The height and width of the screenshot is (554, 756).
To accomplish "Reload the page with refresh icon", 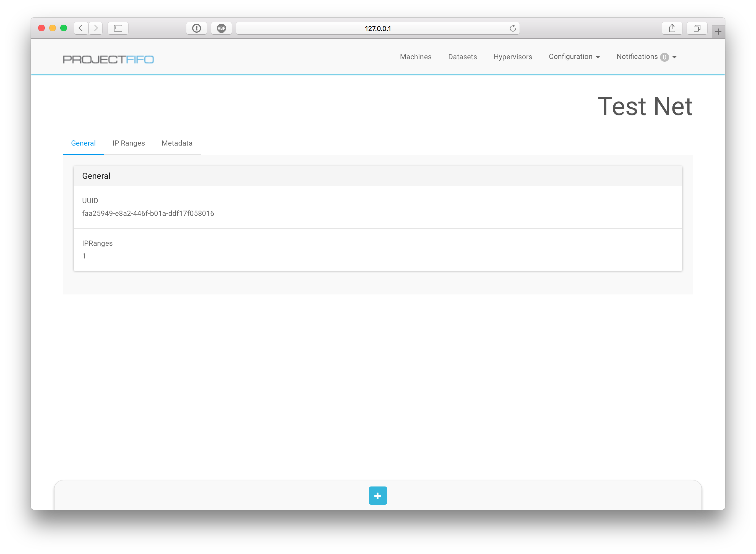I will tap(512, 28).
